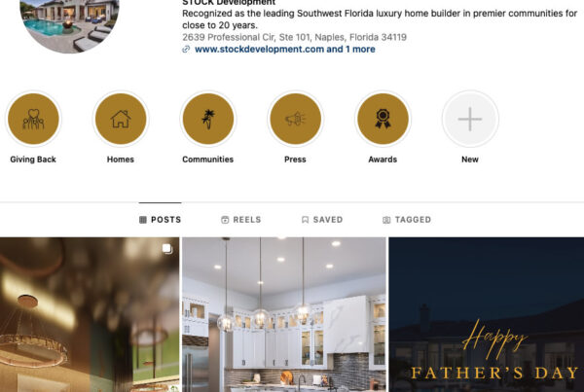
Task: Open the Press megaphone highlight
Action: (x=295, y=119)
